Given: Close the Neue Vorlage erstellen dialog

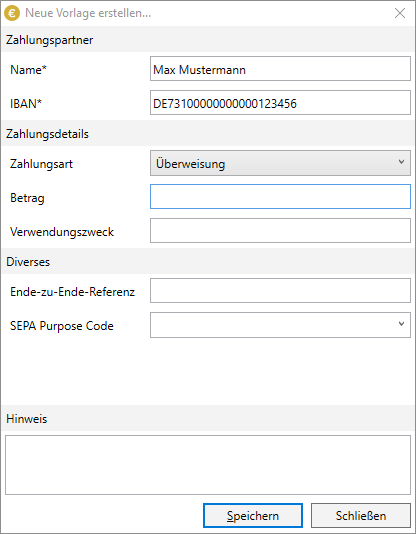Looking at the screenshot, I should click(x=400, y=13).
